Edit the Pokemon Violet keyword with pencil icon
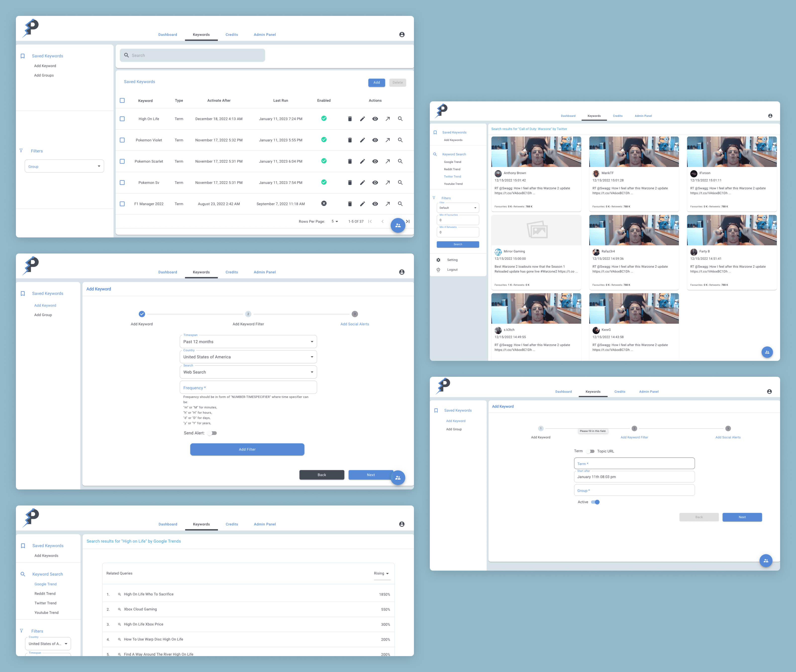 click(362, 140)
